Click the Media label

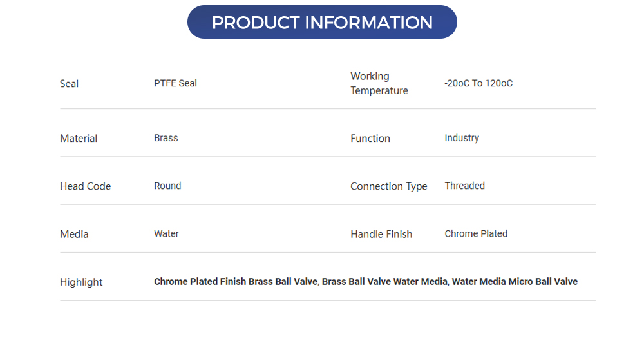[74, 234]
